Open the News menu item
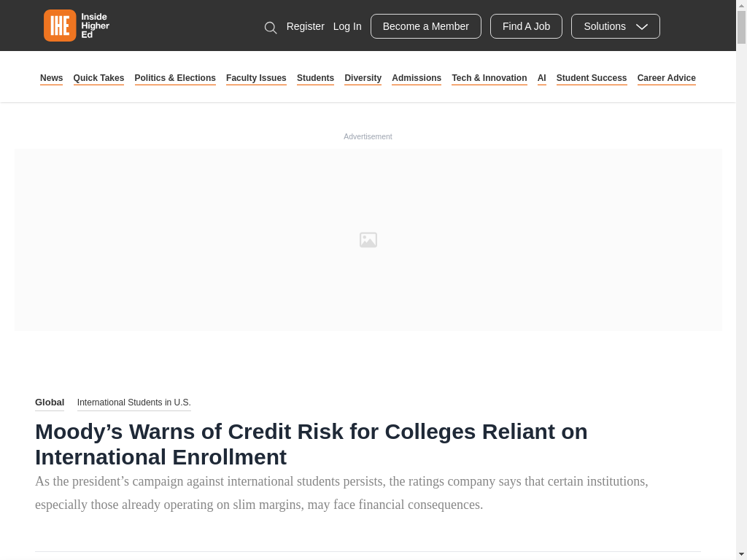Viewport: 747px width, 560px height. click(52, 78)
